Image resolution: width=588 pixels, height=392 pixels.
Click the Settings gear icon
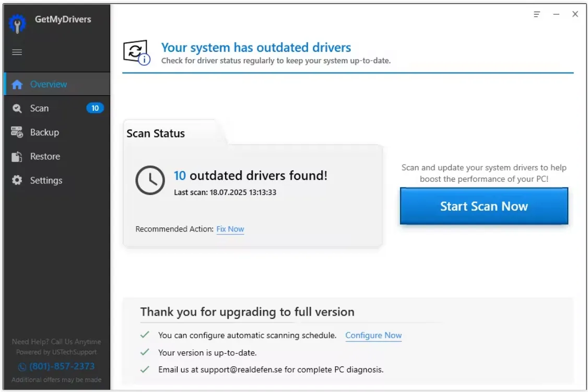click(17, 180)
